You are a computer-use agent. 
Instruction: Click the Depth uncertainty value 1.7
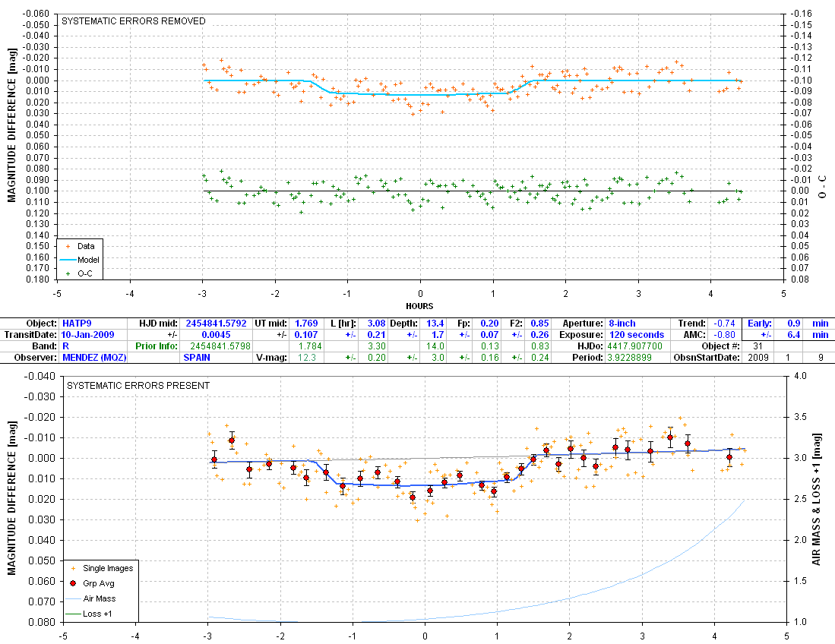pyautogui.click(x=438, y=335)
